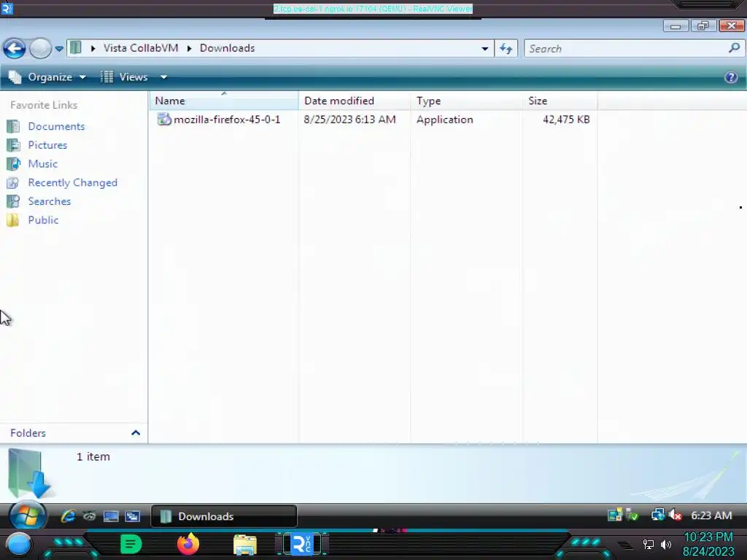Open the Views dropdown arrow

(163, 77)
